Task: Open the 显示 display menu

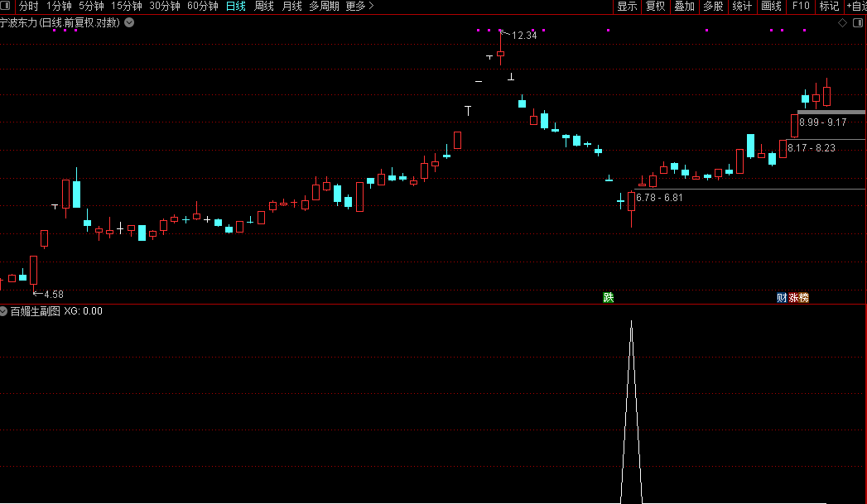Action: point(627,6)
